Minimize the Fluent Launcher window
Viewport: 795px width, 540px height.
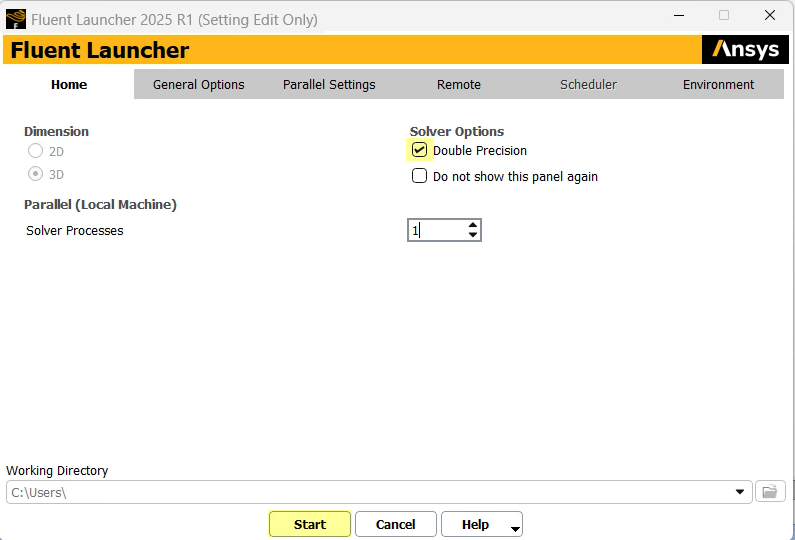click(x=679, y=15)
